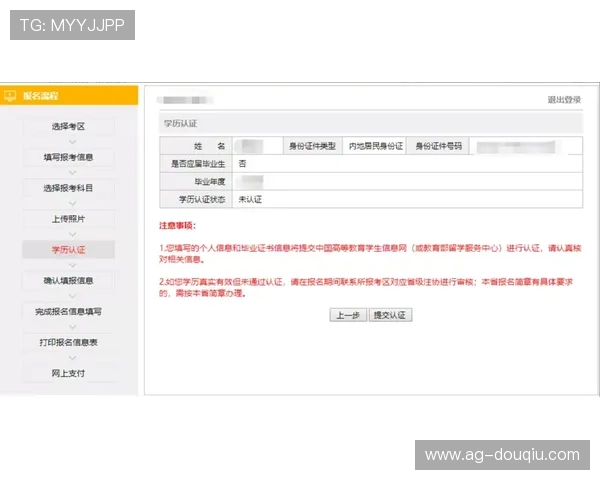Click the chevron below 上传照片
Screen dimensions: 600x480
(72, 234)
